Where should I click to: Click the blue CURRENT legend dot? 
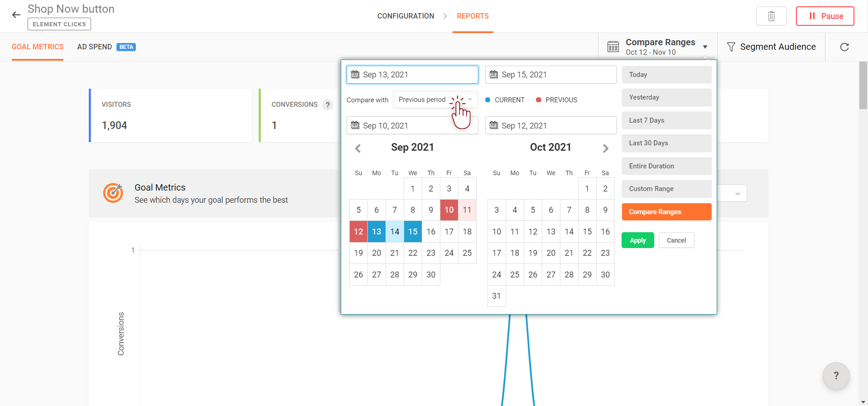[488, 100]
